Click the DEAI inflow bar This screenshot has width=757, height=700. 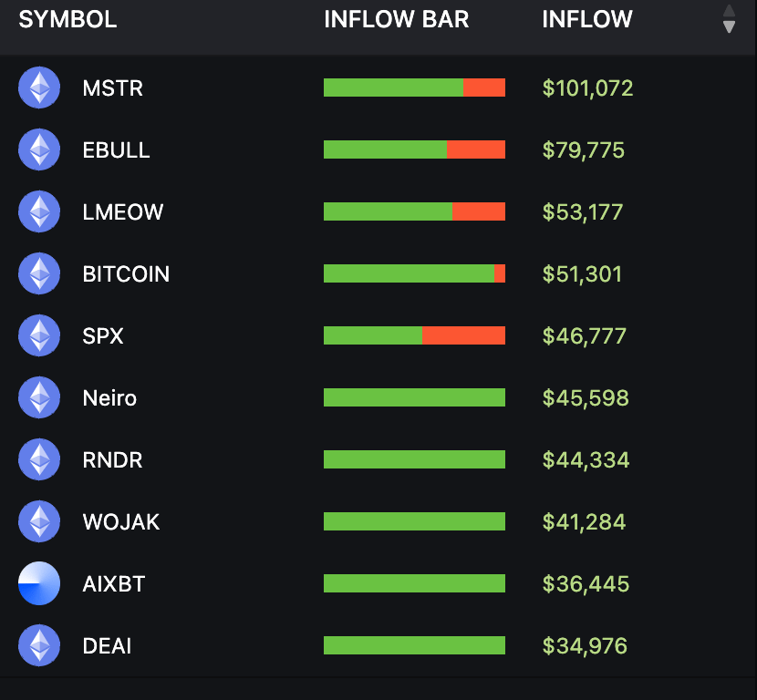pyautogui.click(x=414, y=645)
